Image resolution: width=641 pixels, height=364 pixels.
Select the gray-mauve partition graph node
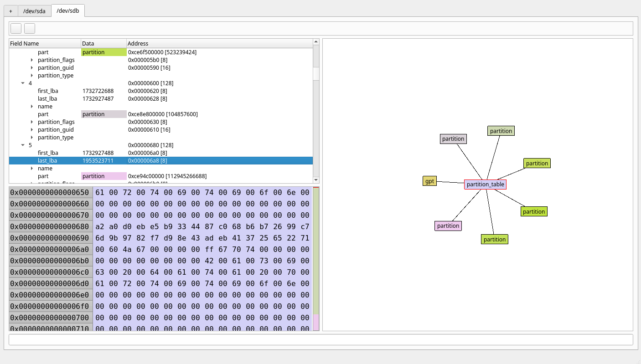[453, 138]
